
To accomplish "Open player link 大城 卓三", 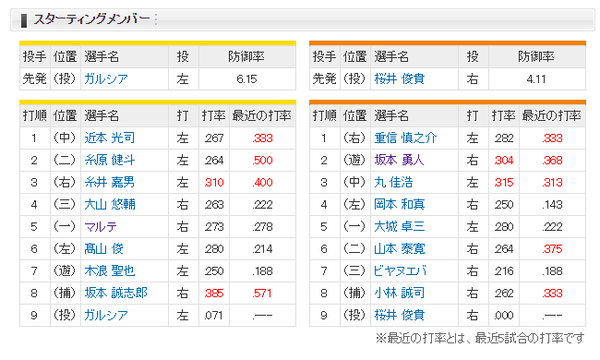I will tap(399, 227).
